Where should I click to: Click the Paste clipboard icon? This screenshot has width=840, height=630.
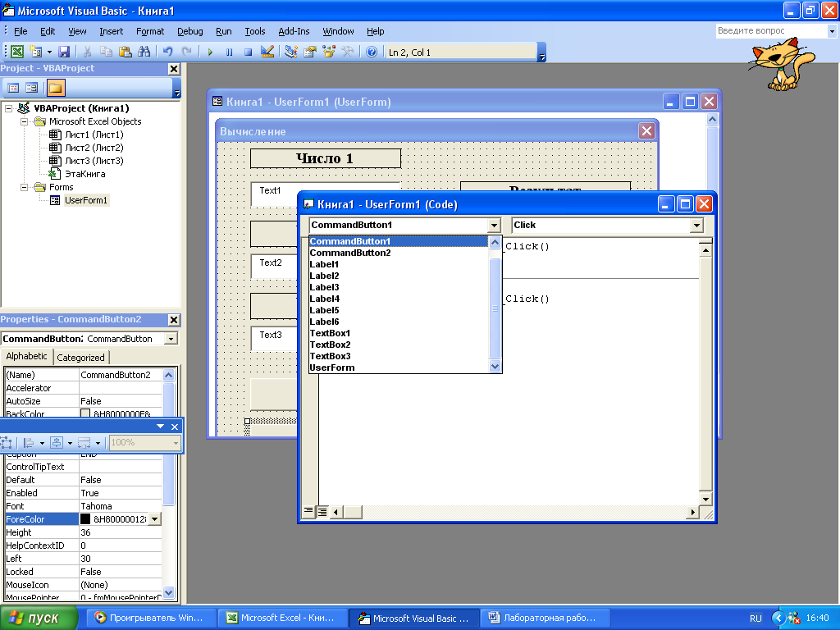125,52
